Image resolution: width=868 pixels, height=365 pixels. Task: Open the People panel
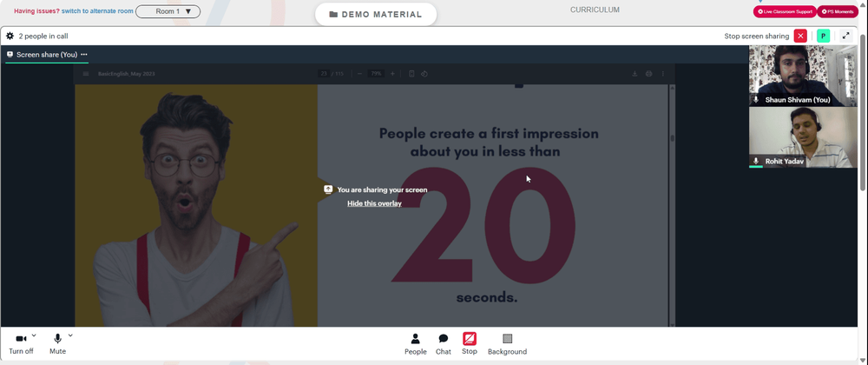point(415,344)
